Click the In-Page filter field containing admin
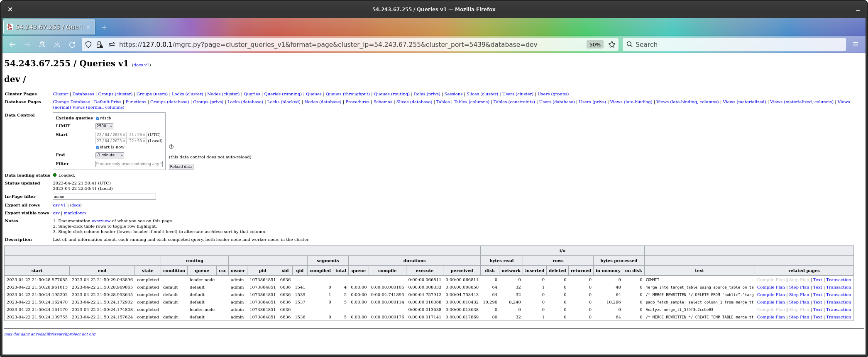The height and width of the screenshot is (357, 868). (104, 197)
